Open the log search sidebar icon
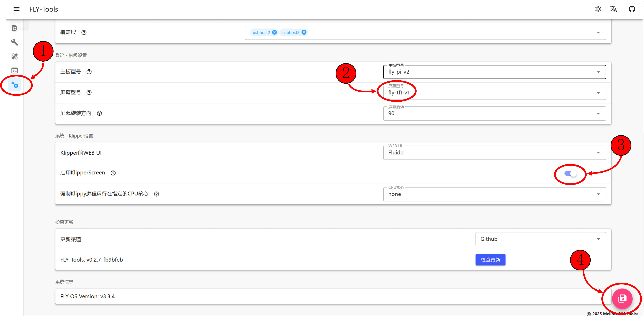 [15, 28]
